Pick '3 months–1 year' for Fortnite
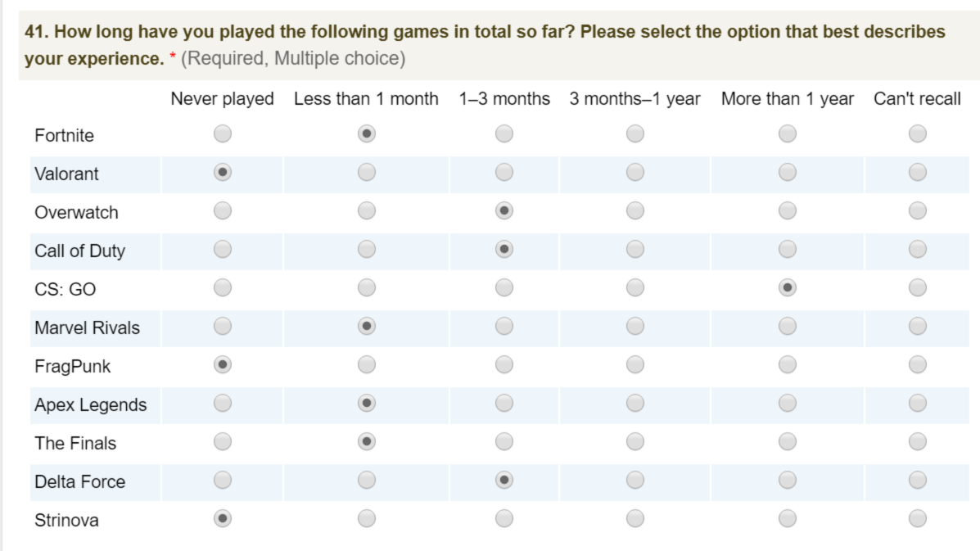980x551 pixels. coord(635,133)
